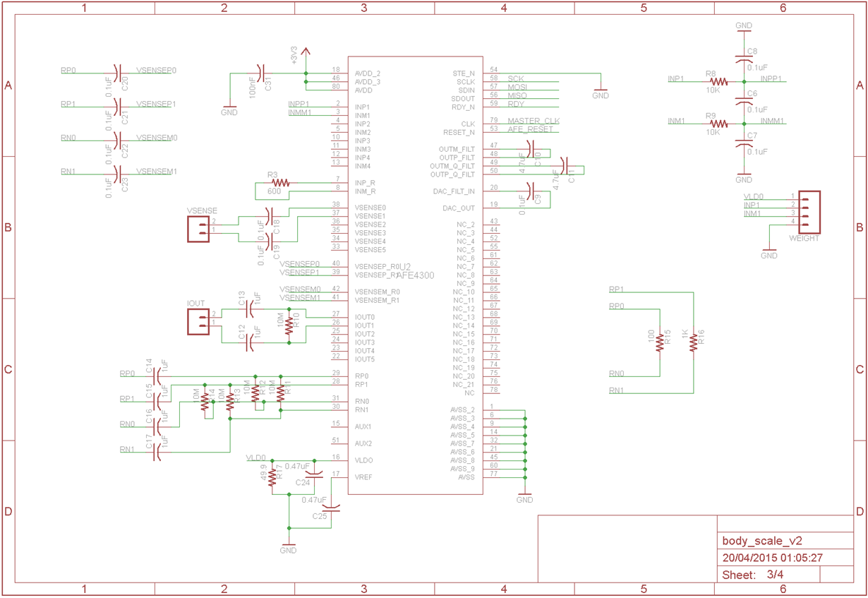This screenshot has height=598, width=868.
Task: Click the GND symbol beside STE_N line
Action: 600,92
